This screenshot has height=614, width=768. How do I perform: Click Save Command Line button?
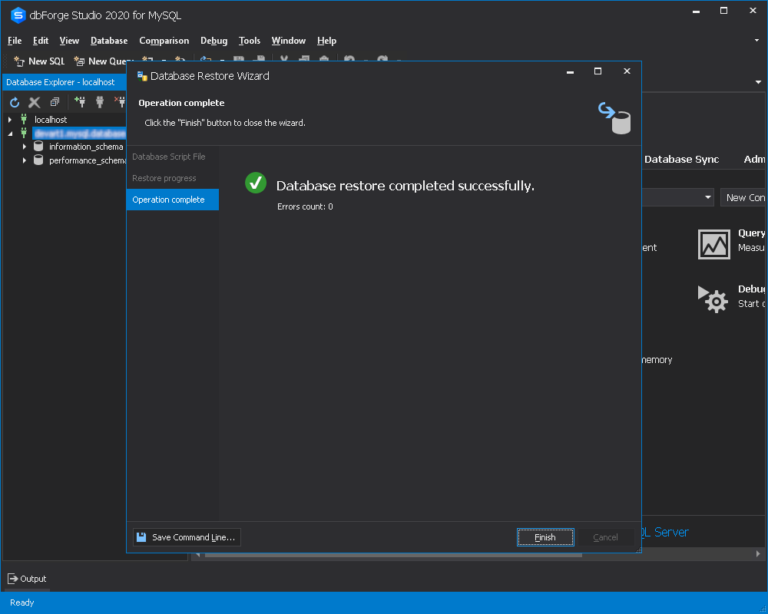point(187,537)
